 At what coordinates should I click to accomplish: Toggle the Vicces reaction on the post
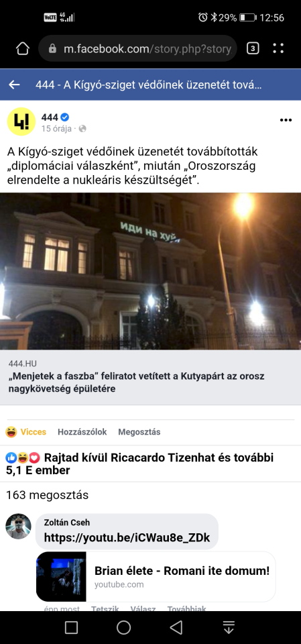pyautogui.click(x=26, y=431)
